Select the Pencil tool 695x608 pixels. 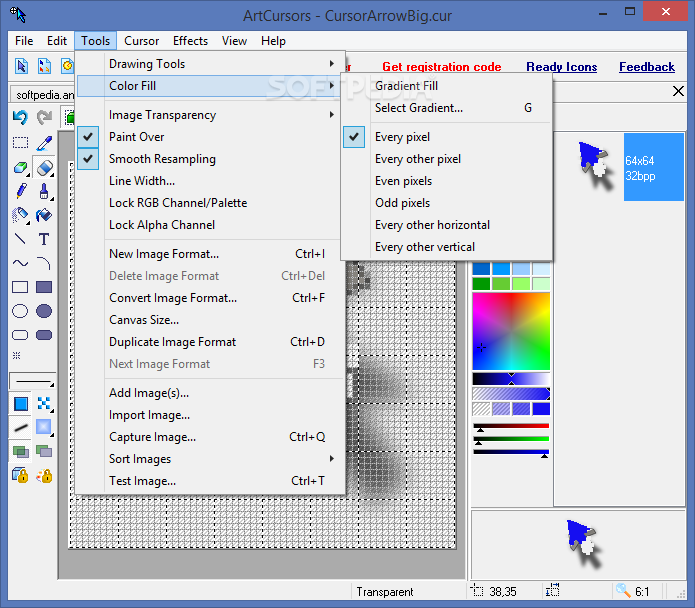tap(20, 191)
